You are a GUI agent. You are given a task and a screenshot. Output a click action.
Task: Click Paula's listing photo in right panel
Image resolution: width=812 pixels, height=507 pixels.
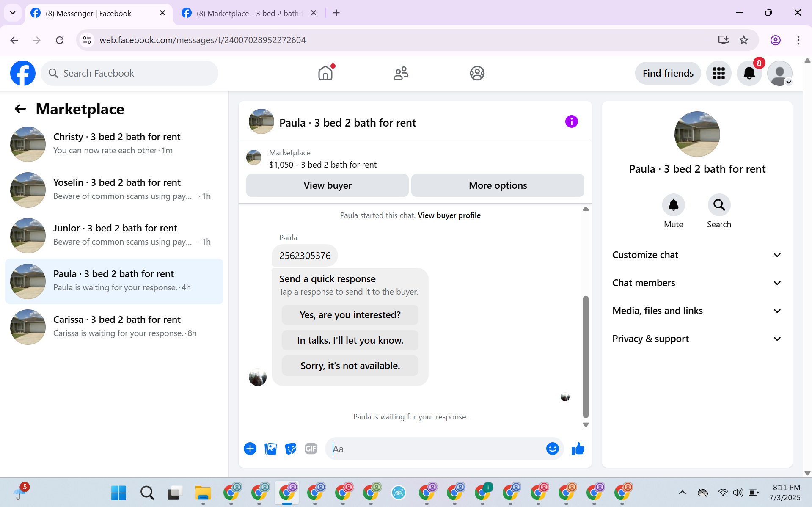pos(697,134)
